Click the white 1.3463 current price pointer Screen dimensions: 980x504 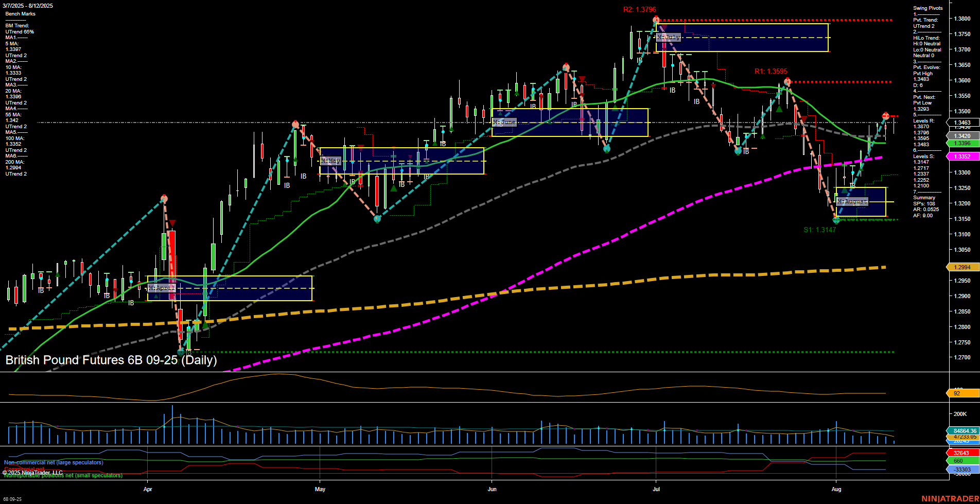click(x=962, y=123)
